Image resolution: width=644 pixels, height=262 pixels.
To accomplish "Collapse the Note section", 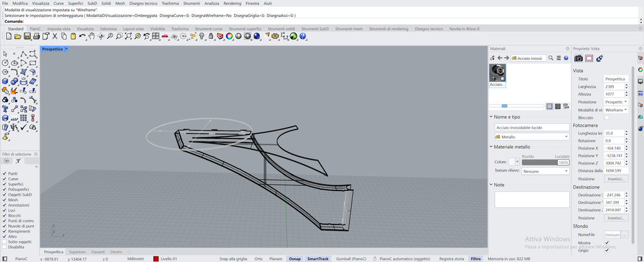I will pos(491,185).
